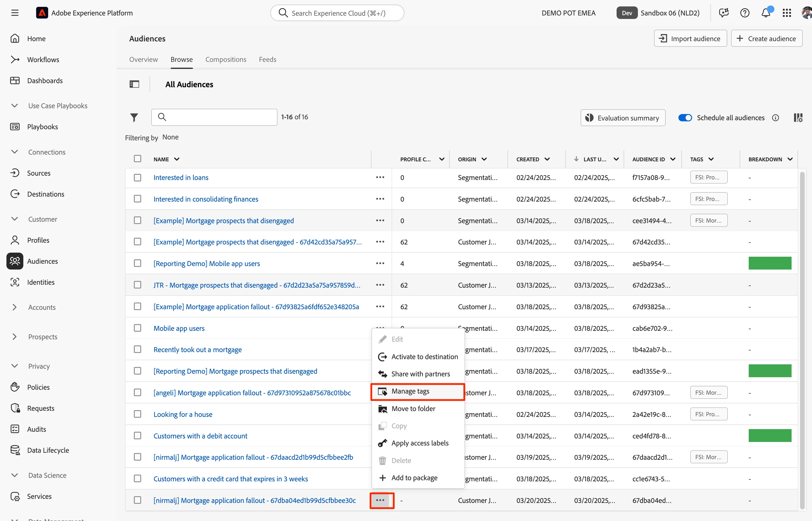Open the ORIGIN column dropdown
The width and height of the screenshot is (812, 521).
pyautogui.click(x=484, y=159)
